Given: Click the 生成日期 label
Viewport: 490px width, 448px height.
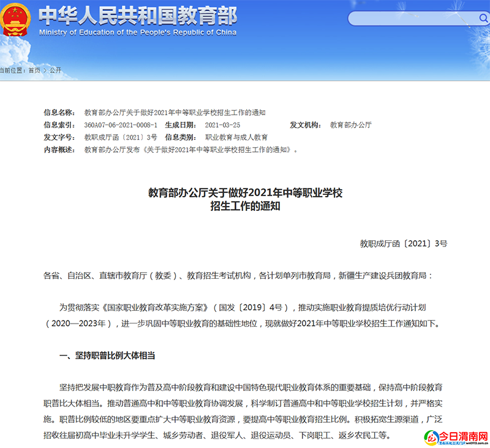Looking at the screenshot, I should coord(181,125).
